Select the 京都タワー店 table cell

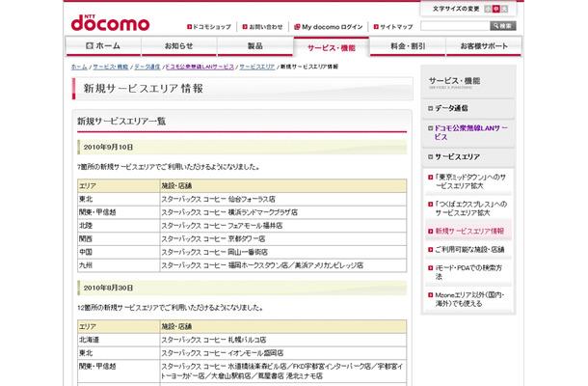(x=283, y=238)
